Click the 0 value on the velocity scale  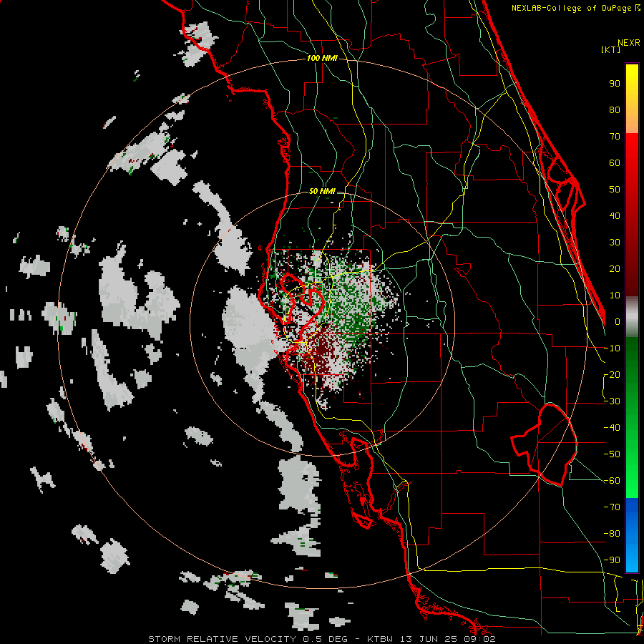618,322
